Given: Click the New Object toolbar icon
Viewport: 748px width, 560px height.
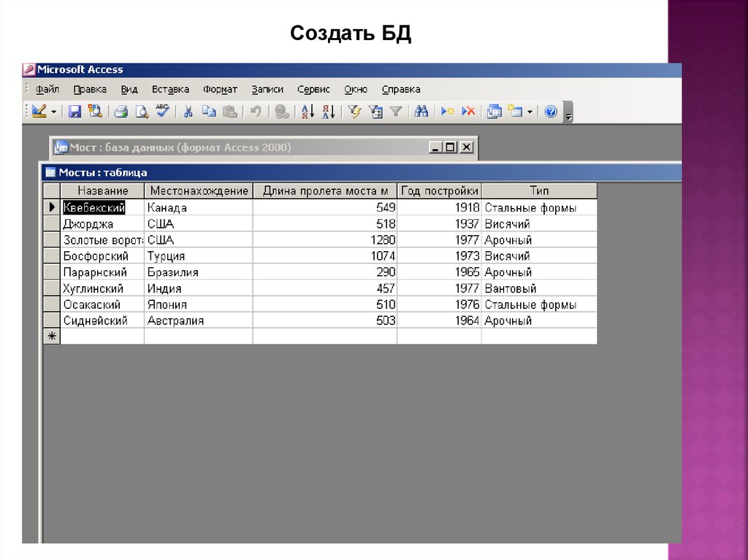Looking at the screenshot, I should tap(515, 112).
